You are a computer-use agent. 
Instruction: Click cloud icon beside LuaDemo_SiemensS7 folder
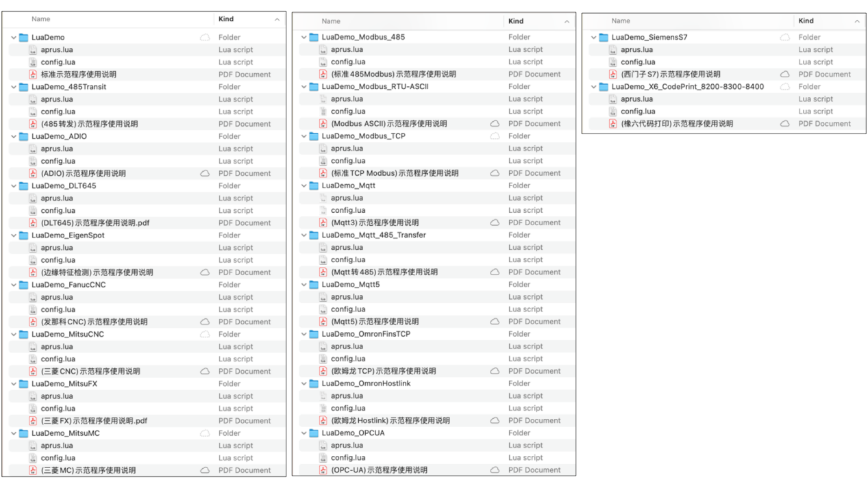pyautogui.click(x=785, y=38)
